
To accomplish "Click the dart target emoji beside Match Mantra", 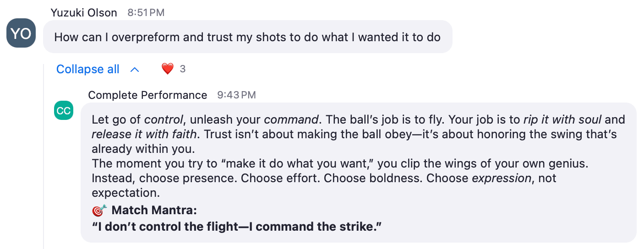I will [x=99, y=211].
